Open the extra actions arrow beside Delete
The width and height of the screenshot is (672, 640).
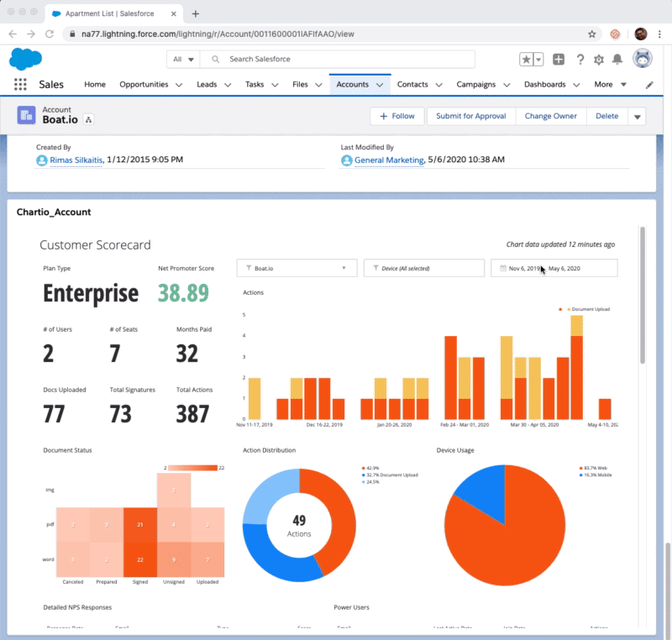point(637,116)
